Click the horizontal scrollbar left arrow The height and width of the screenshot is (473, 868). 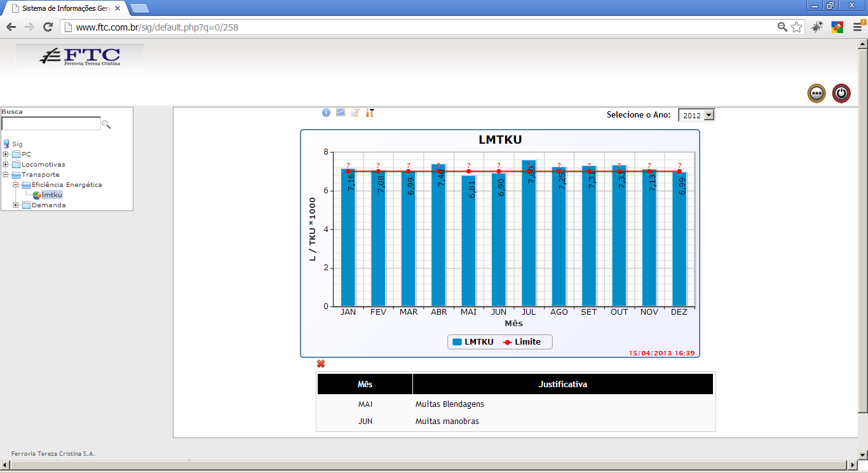click(5, 465)
